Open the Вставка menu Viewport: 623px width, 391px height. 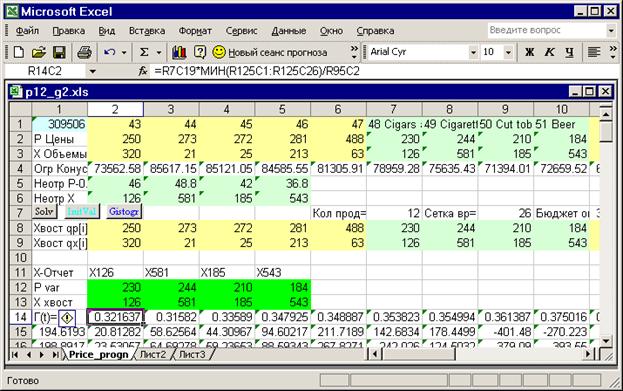(x=147, y=31)
